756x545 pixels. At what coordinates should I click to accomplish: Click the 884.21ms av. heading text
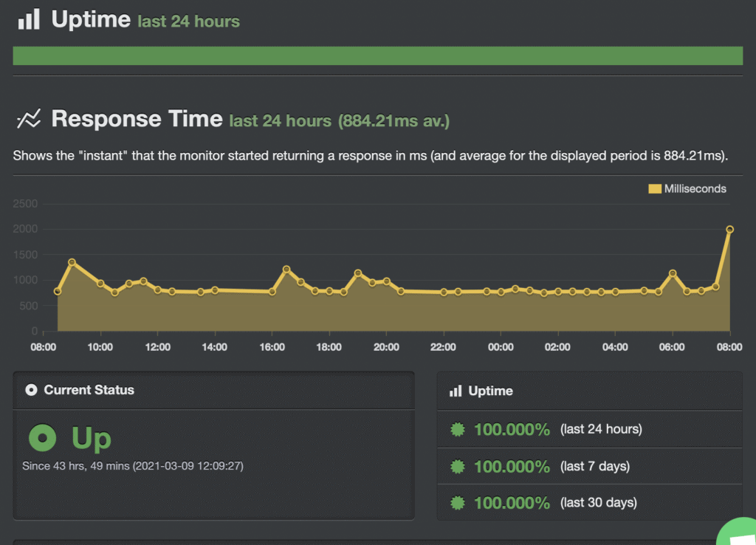click(x=394, y=120)
